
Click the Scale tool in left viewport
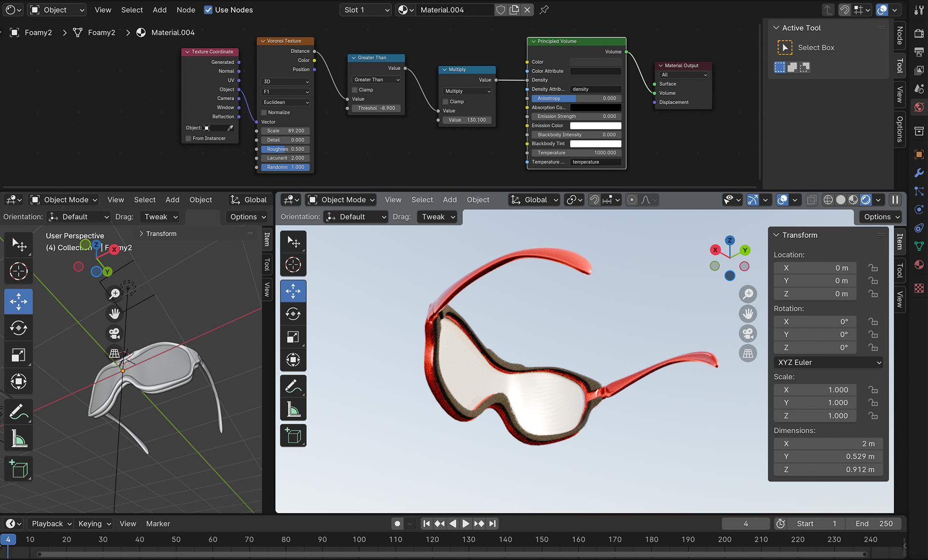coord(18,356)
